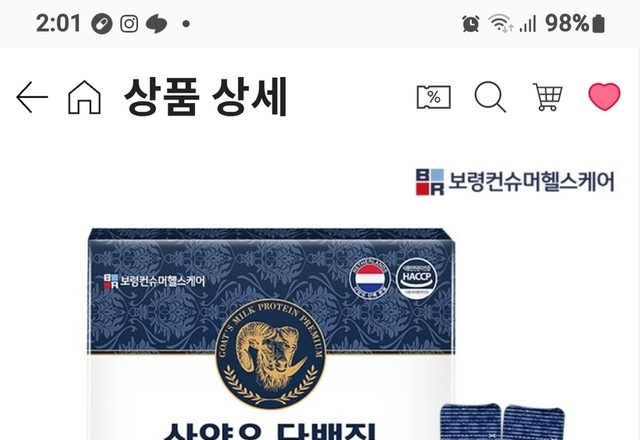Tap the HACCP certification badge on box
Viewport: 640px width, 440px height.
pyautogui.click(x=416, y=278)
